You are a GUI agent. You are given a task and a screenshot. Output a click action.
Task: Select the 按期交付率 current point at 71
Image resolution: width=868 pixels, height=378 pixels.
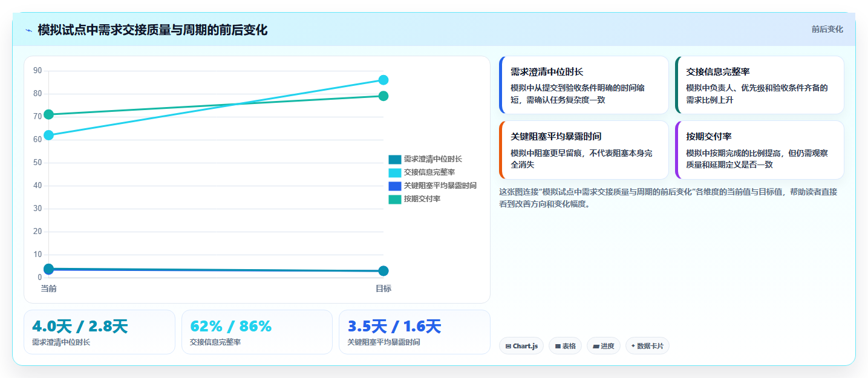(x=49, y=114)
